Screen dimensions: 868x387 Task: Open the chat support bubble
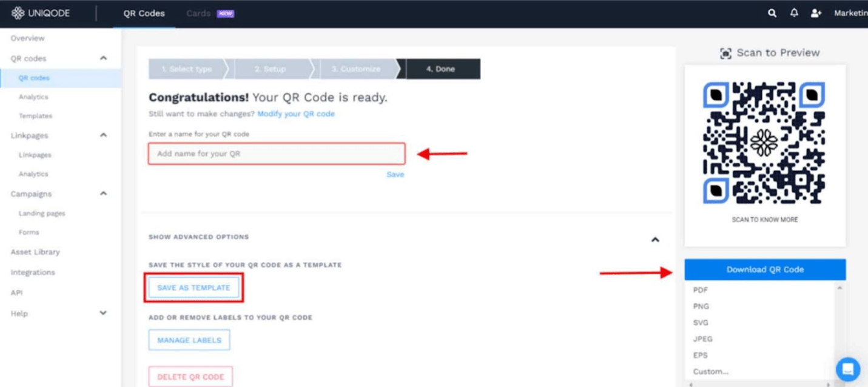[x=847, y=369]
